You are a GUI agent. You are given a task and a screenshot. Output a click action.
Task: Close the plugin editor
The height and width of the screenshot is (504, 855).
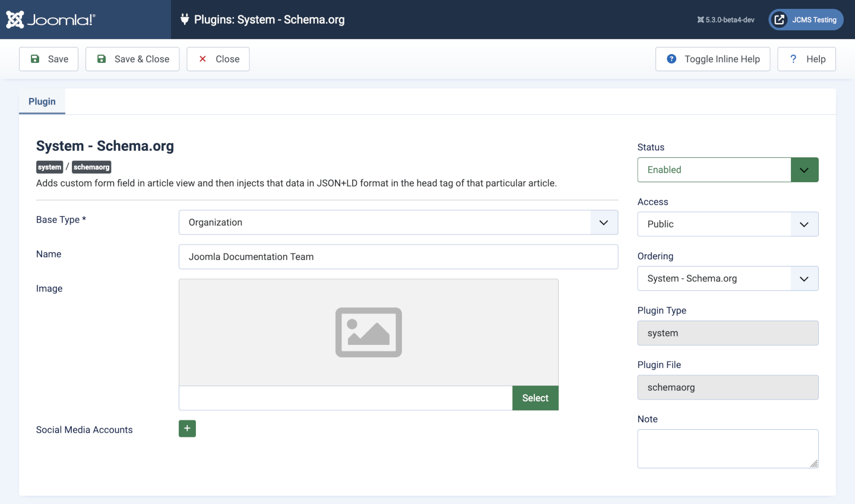(218, 59)
